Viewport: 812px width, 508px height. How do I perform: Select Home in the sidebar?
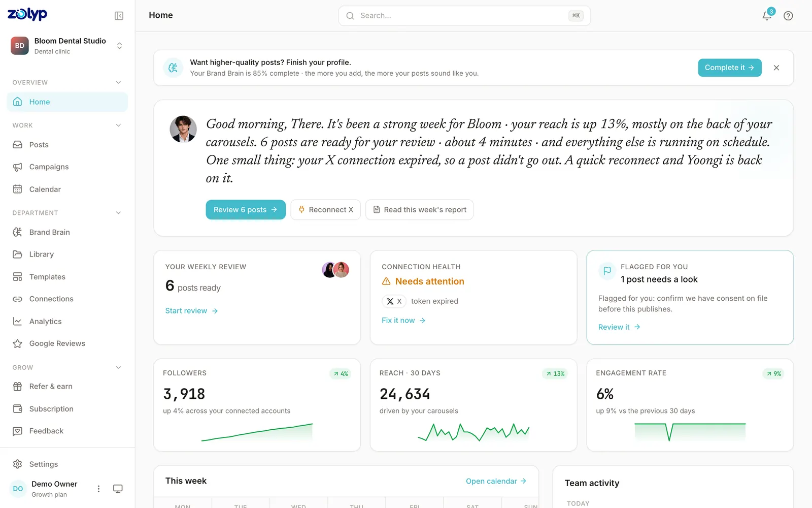click(x=67, y=102)
